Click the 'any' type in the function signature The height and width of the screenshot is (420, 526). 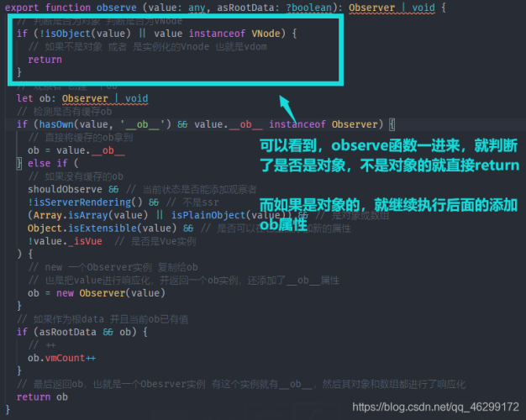[197, 8]
